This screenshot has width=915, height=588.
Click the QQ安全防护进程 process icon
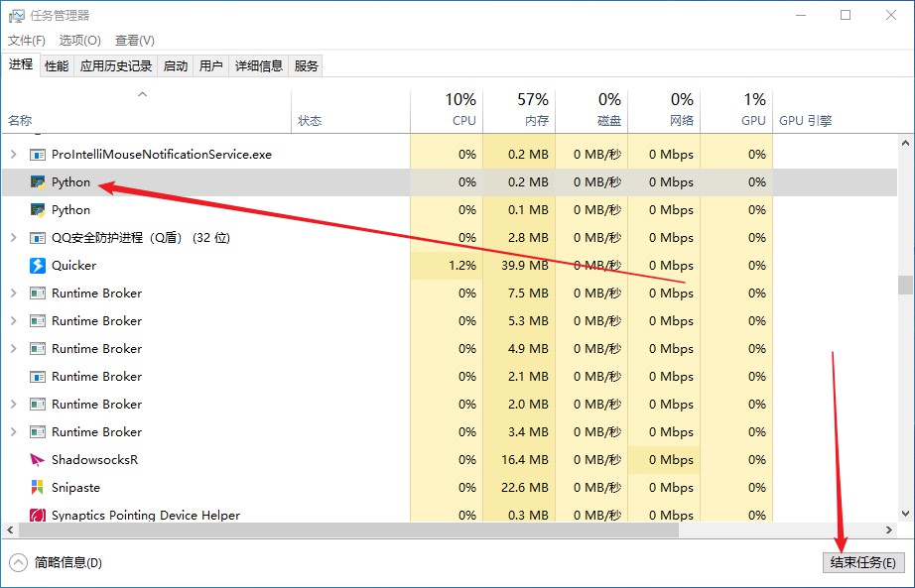tap(38, 238)
